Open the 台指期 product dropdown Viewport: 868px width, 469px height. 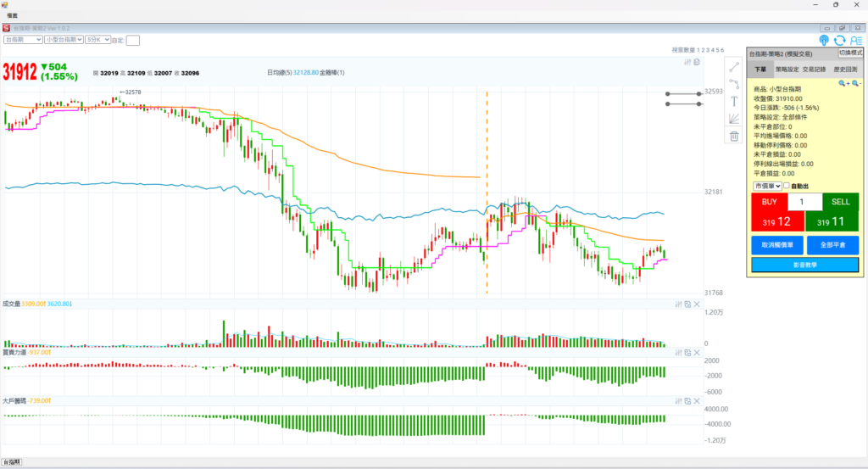[23, 39]
